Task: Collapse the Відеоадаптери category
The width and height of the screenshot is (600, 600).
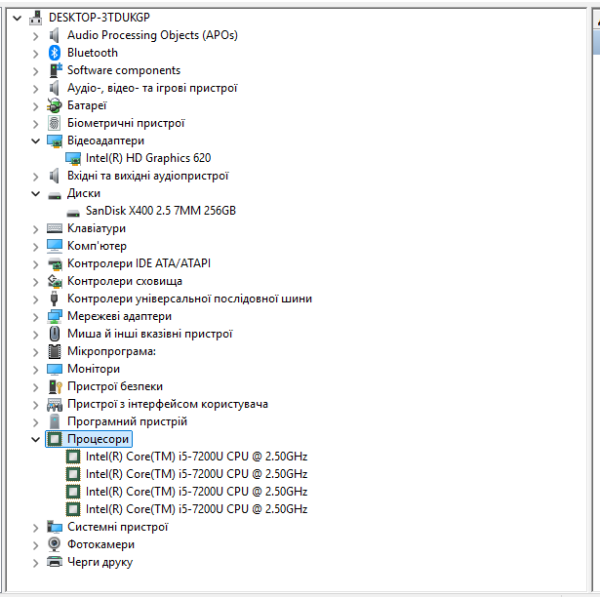Action: (36, 141)
